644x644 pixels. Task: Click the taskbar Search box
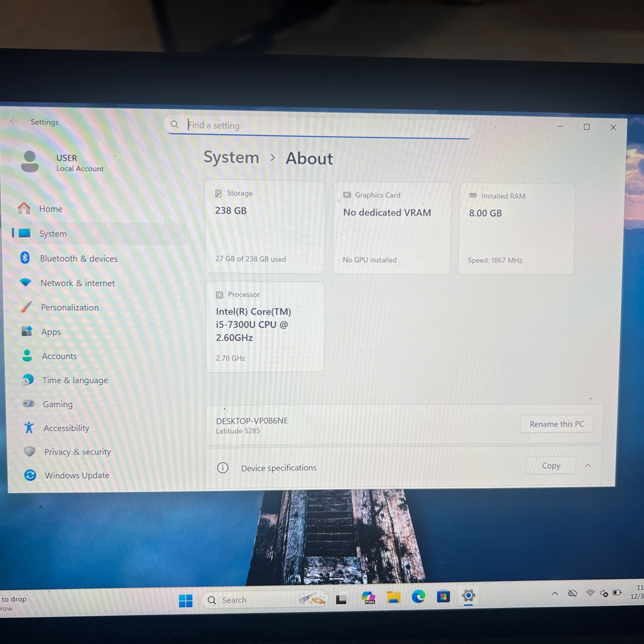tap(264, 600)
